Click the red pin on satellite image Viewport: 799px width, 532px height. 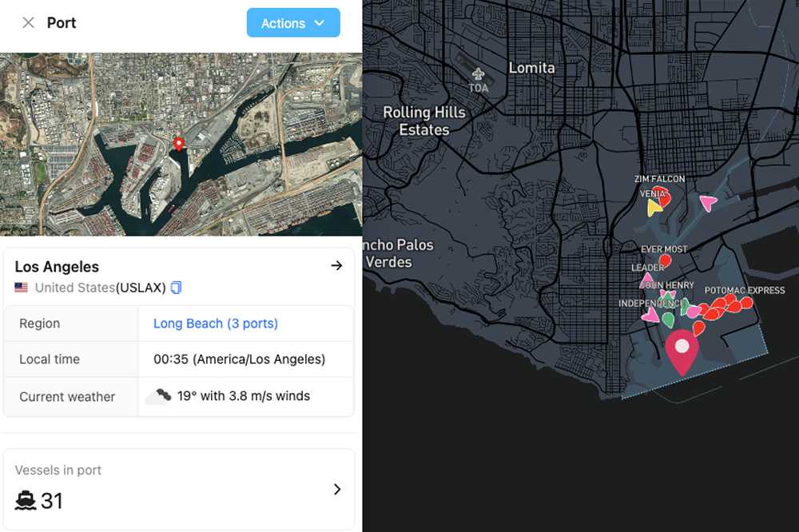(x=179, y=144)
